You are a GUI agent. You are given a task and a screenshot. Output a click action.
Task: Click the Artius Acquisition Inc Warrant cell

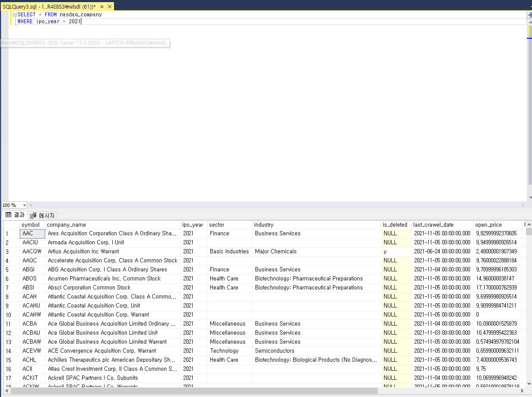click(x=113, y=252)
